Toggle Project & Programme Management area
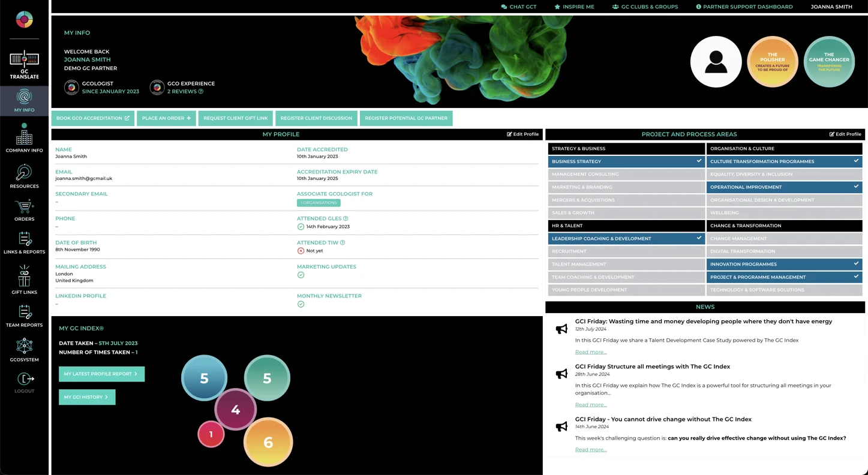This screenshot has width=868, height=475. [784, 277]
